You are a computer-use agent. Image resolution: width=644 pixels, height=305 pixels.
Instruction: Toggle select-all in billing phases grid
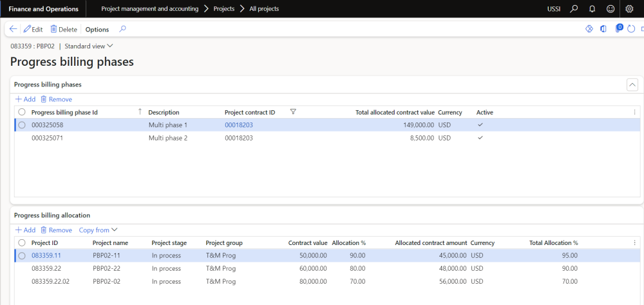22,112
